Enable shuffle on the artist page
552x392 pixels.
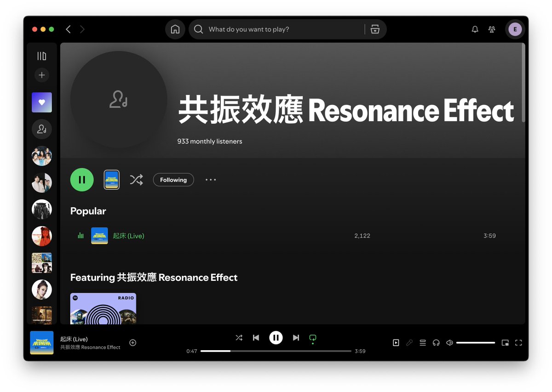tap(136, 180)
